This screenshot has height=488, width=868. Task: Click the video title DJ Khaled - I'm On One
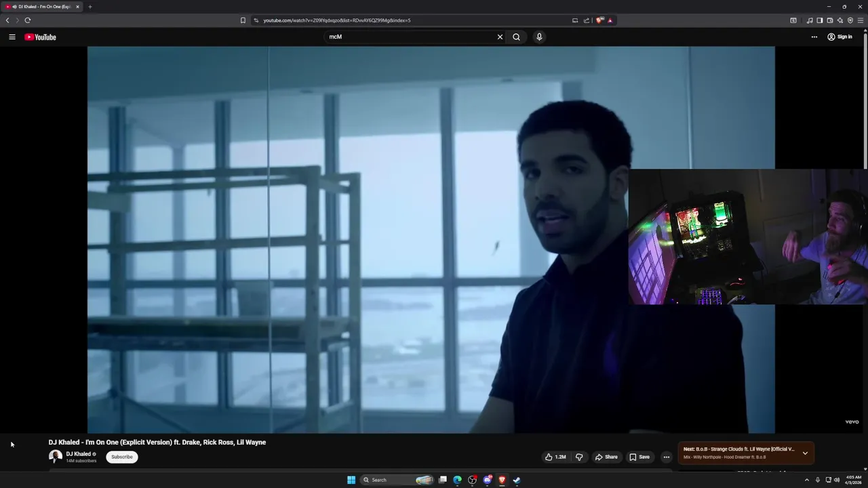pos(157,442)
